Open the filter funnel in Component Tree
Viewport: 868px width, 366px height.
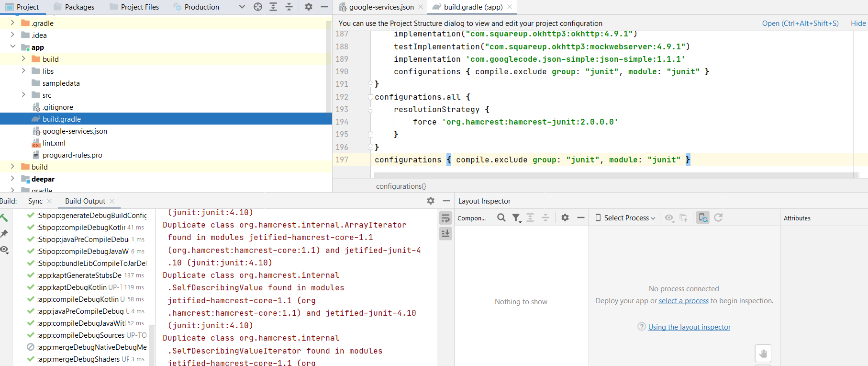point(516,217)
